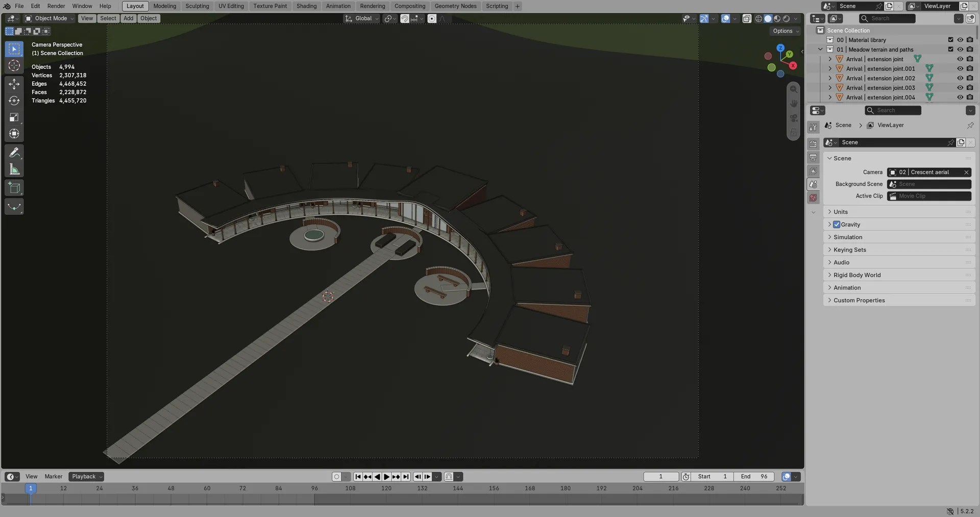The height and width of the screenshot is (517, 980).
Task: Open the Marker menu in timeline
Action: pyautogui.click(x=53, y=477)
